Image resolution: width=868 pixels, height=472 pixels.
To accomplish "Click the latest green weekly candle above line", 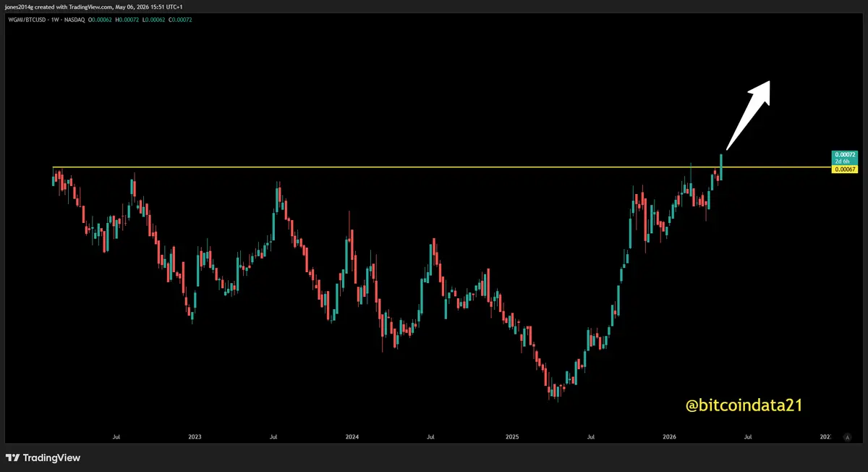I will [721, 167].
